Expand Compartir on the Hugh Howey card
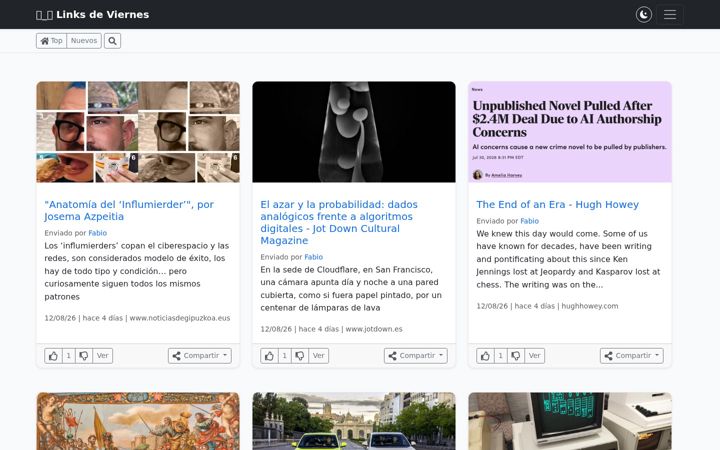The height and width of the screenshot is (450, 720). [631, 356]
